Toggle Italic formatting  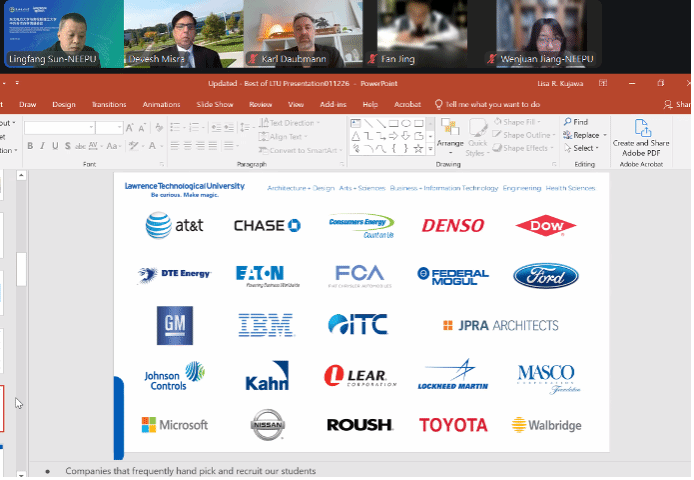pyautogui.click(x=42, y=146)
